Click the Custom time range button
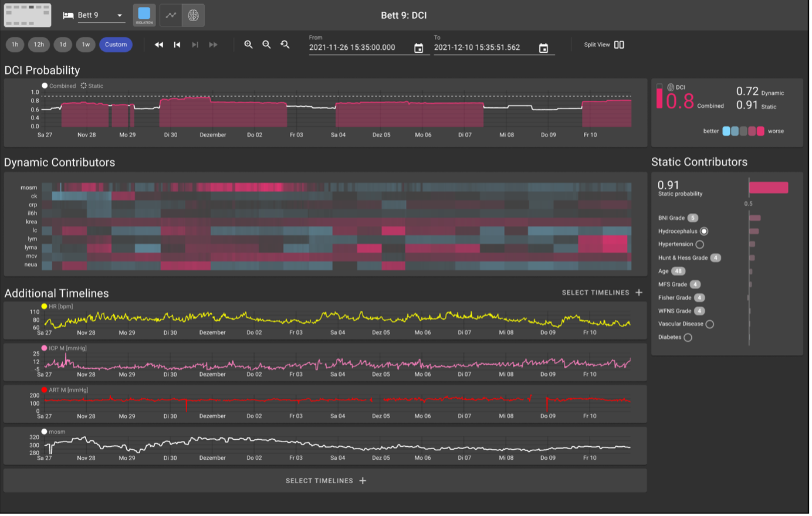812x516 pixels. coord(116,45)
